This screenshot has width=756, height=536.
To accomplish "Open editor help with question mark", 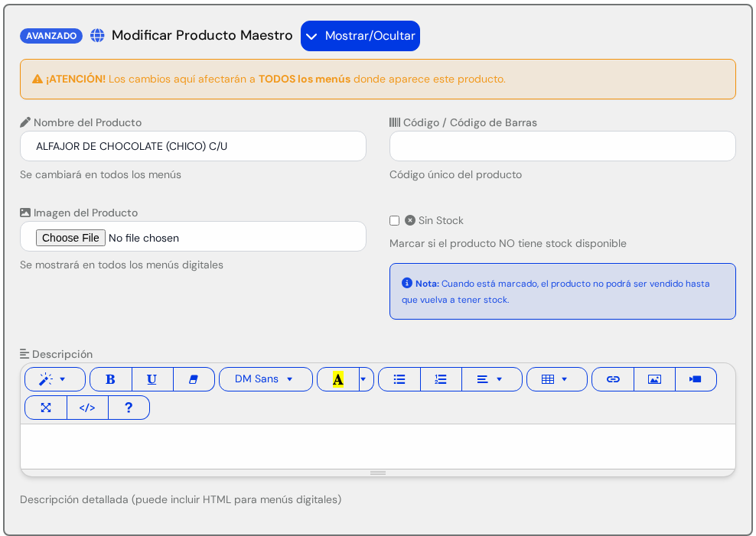I will (129, 408).
